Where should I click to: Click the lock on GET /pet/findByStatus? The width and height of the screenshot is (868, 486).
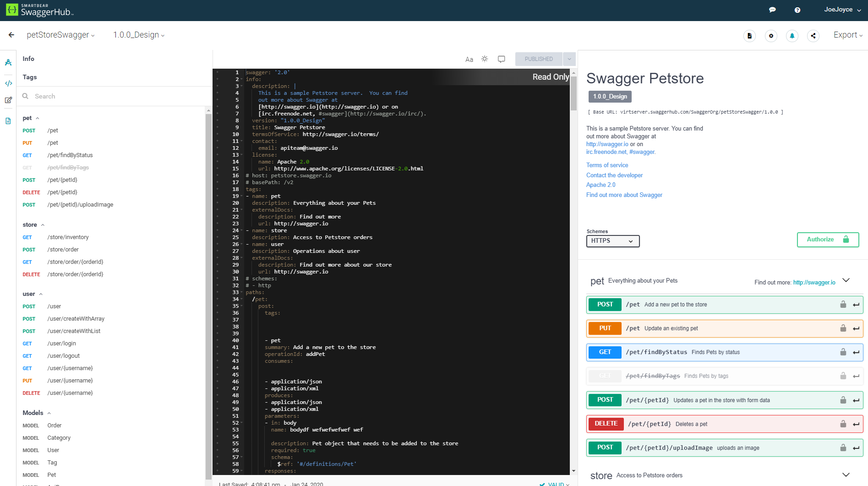[843, 352]
